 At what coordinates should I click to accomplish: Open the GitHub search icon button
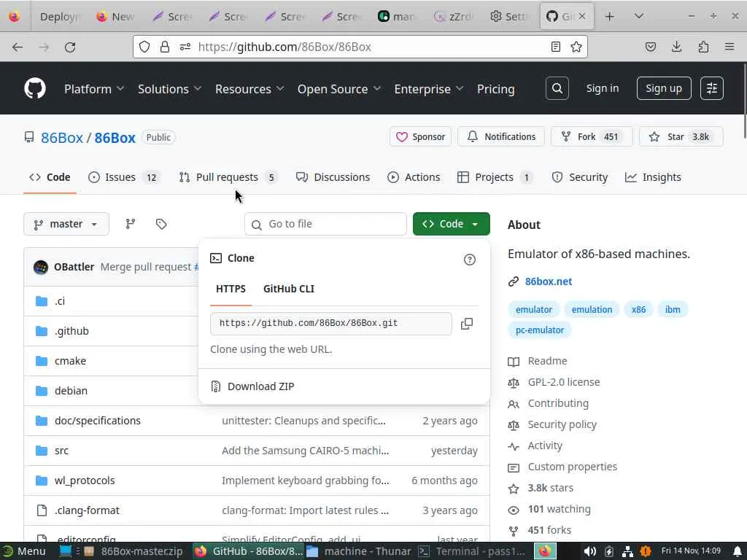point(557,88)
